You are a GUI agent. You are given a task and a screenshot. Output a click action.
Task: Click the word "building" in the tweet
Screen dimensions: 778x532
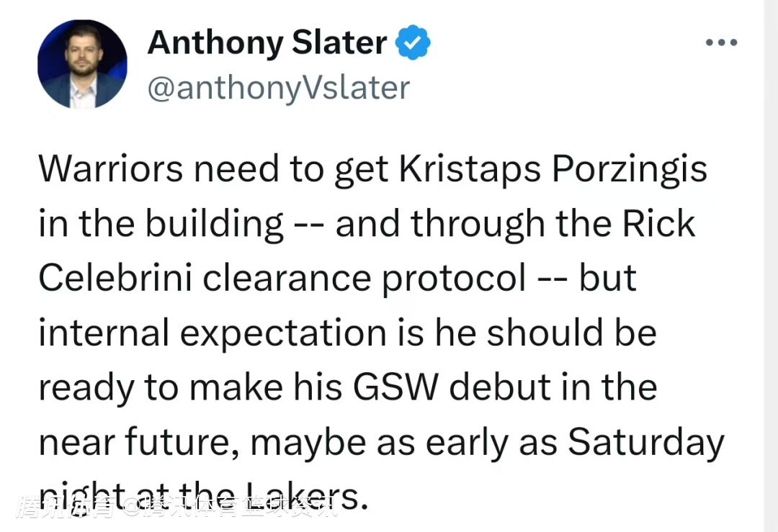click(x=215, y=224)
